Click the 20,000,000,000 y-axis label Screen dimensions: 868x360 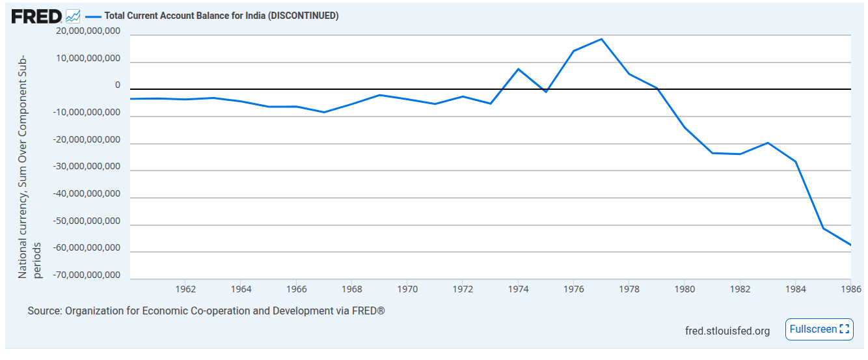click(87, 31)
